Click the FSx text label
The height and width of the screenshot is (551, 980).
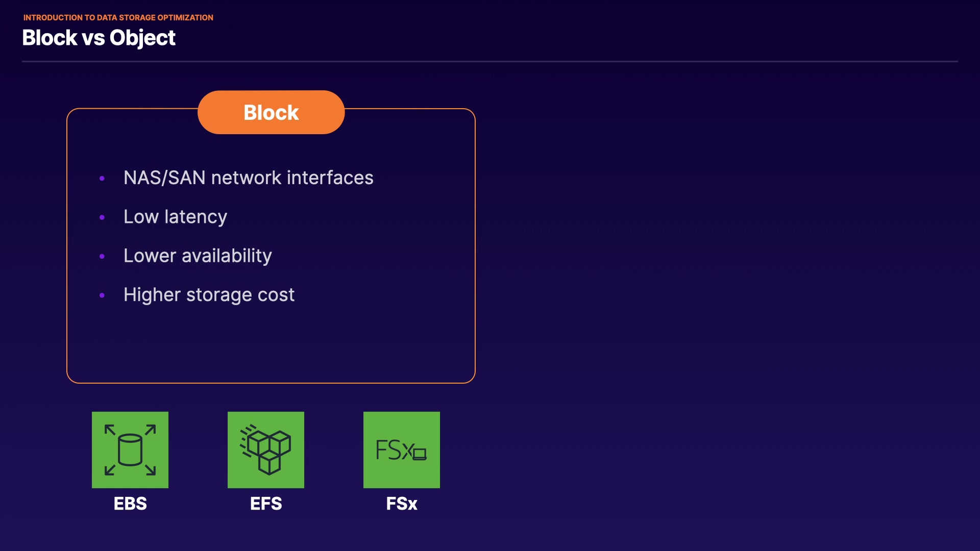coord(402,504)
